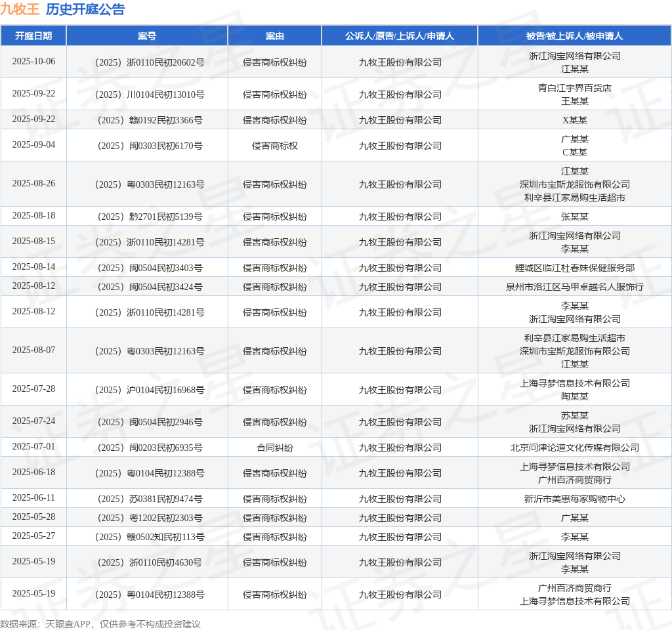Click defendant "陶某某"
Viewport: 672px width, 630px height.
(575, 396)
